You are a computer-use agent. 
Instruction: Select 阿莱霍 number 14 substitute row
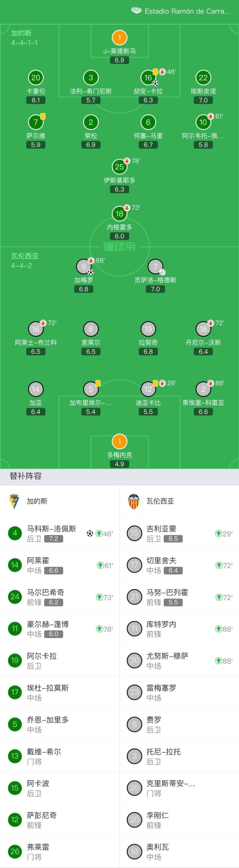coord(60,565)
